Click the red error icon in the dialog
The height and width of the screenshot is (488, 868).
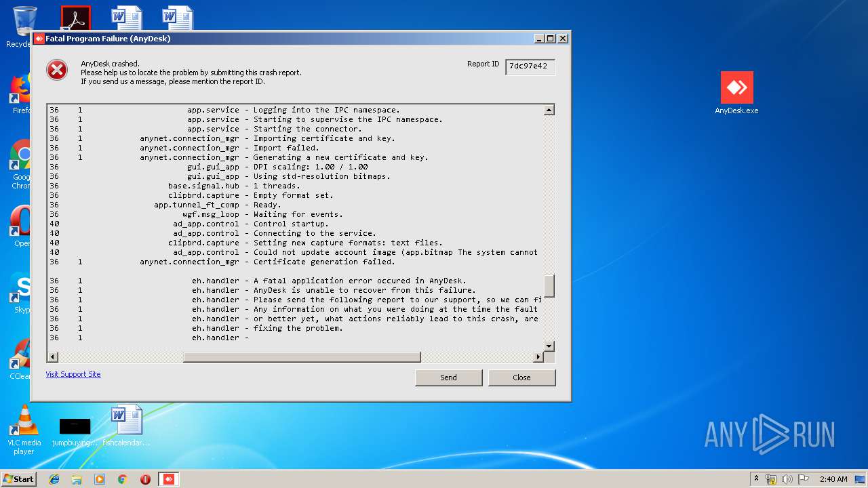pyautogui.click(x=57, y=70)
